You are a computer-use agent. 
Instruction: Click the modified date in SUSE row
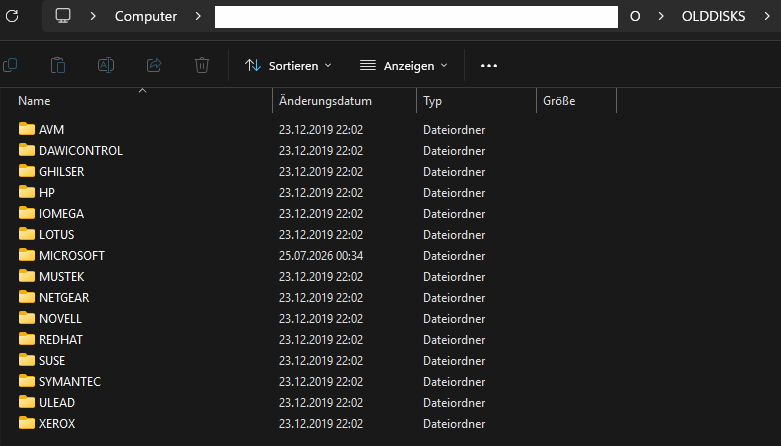tap(321, 360)
